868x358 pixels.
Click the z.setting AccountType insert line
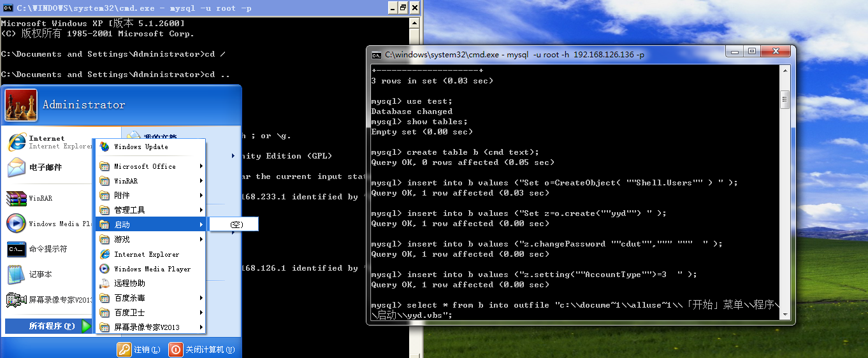click(534, 275)
